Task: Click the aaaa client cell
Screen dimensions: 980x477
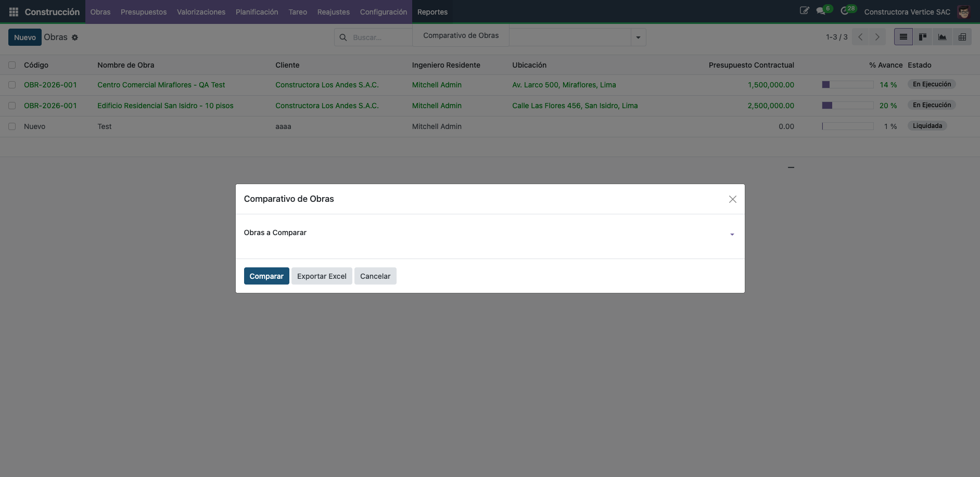Action: point(283,126)
